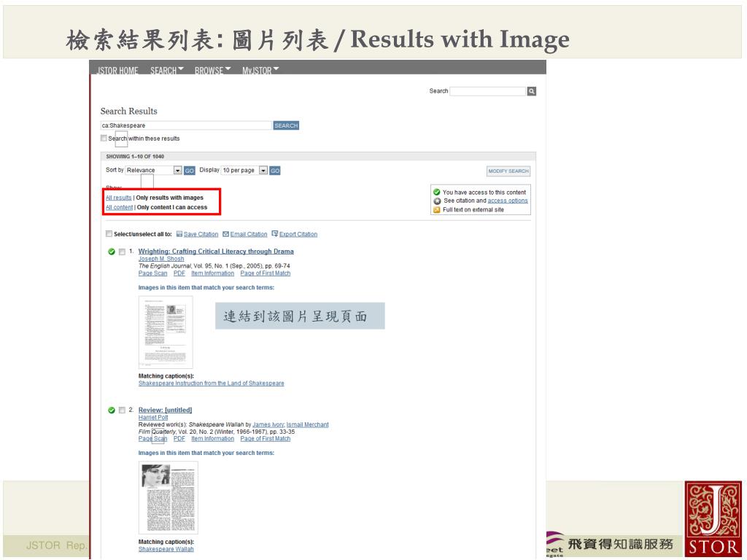This screenshot has width=747, height=560.
Task: Click the James Ivory link
Action: (268, 425)
